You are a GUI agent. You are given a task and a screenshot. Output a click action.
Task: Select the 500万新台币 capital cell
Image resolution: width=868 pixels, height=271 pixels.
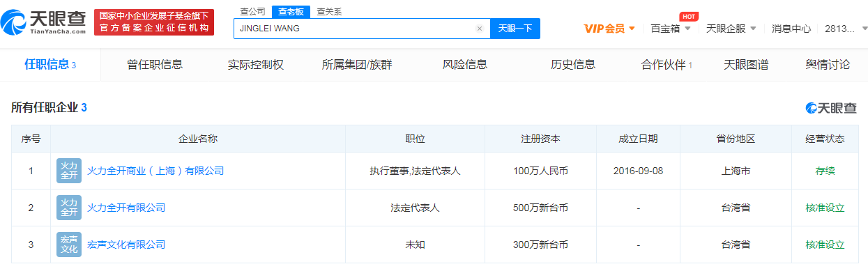[540, 208]
